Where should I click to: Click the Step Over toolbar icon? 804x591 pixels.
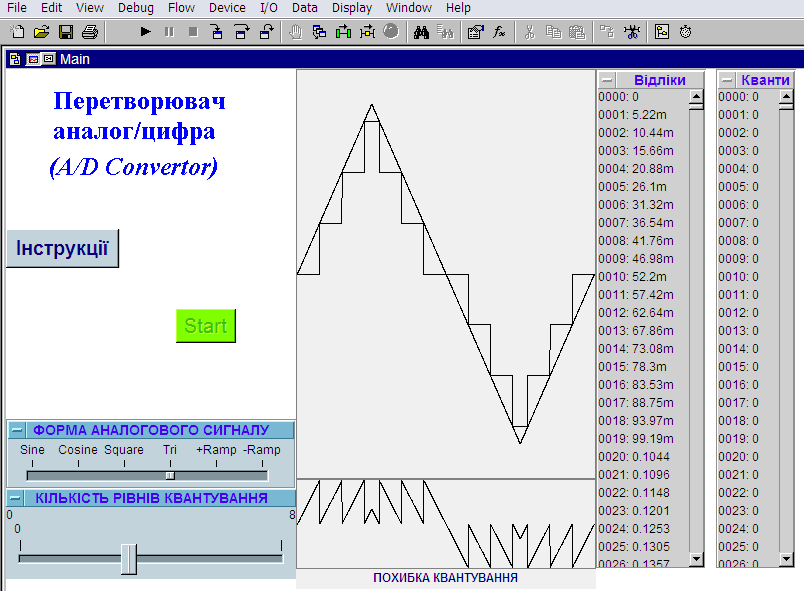click(242, 32)
